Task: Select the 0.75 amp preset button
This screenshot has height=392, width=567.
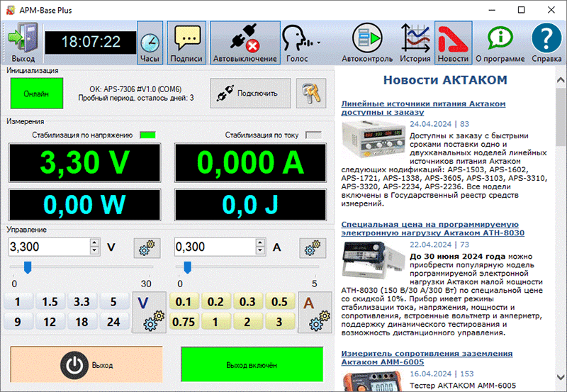Action: [184, 322]
